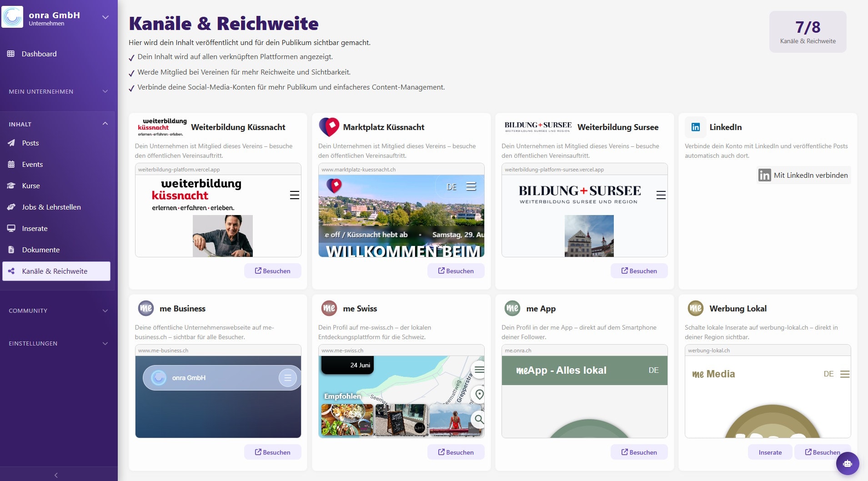Visit me Swiss via Besuchen button
Screen dimensions: 868x481
pos(456,452)
